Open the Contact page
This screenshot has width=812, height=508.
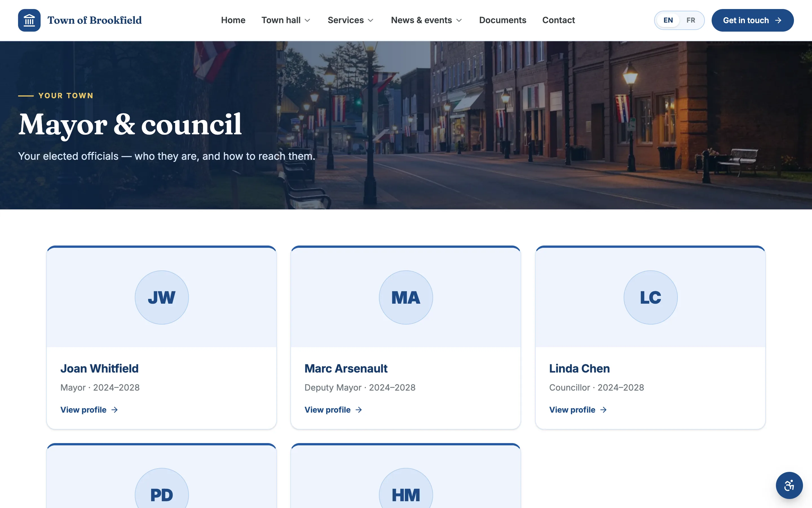coord(558,20)
